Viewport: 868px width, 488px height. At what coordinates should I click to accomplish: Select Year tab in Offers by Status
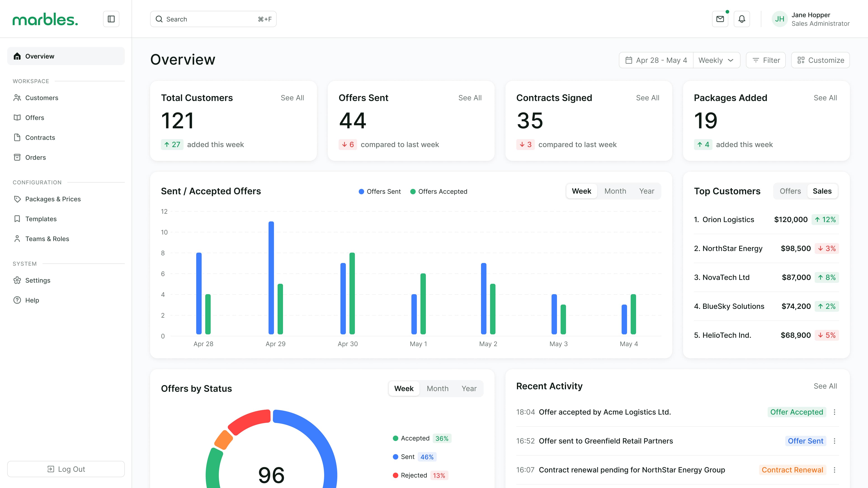point(469,388)
